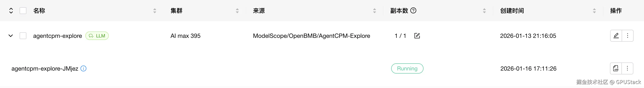Toggle the select-all checkbox in header
The width and height of the screenshot is (644, 88).
coord(23,11)
